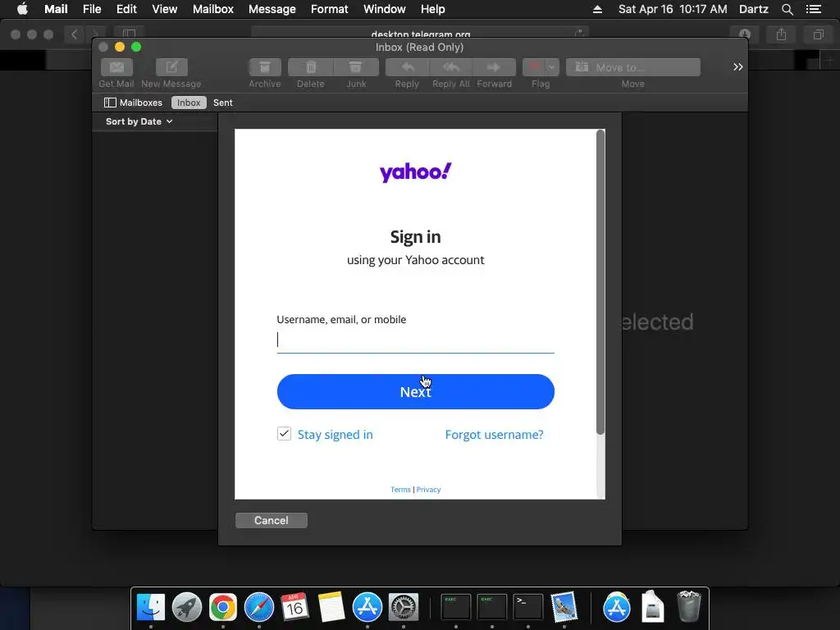Open Mail stamp icon in Dock
The width and height of the screenshot is (840, 630).
point(564,608)
